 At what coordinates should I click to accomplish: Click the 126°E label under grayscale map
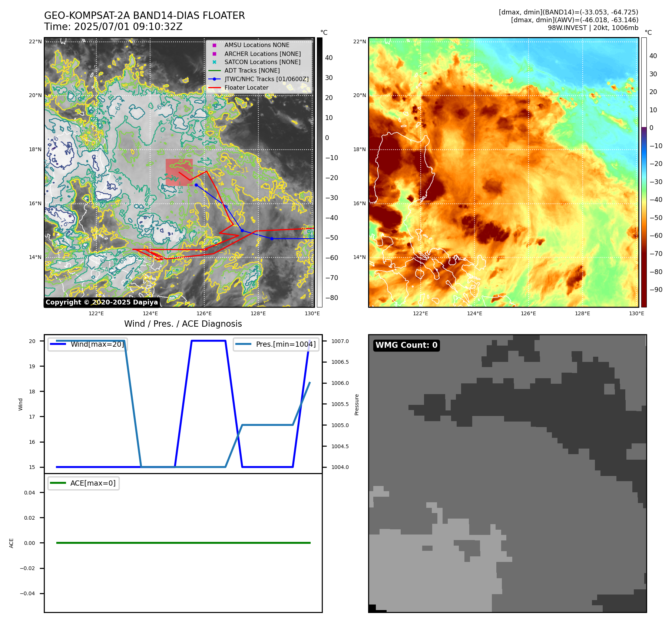click(204, 313)
